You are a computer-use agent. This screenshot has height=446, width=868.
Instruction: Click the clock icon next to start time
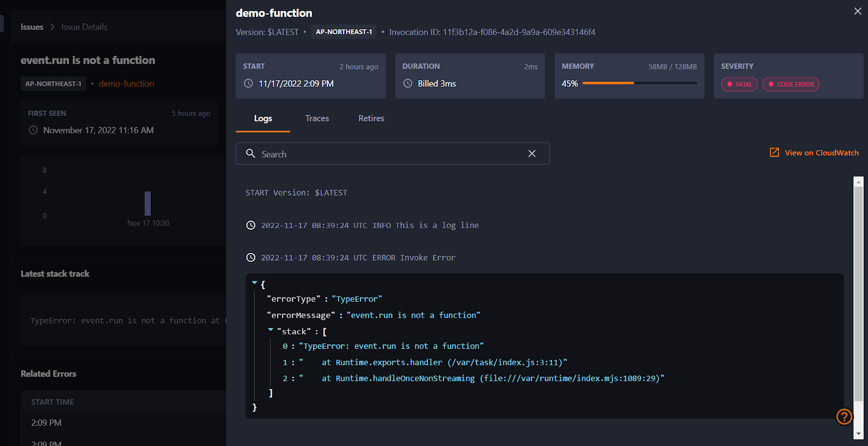click(x=248, y=83)
